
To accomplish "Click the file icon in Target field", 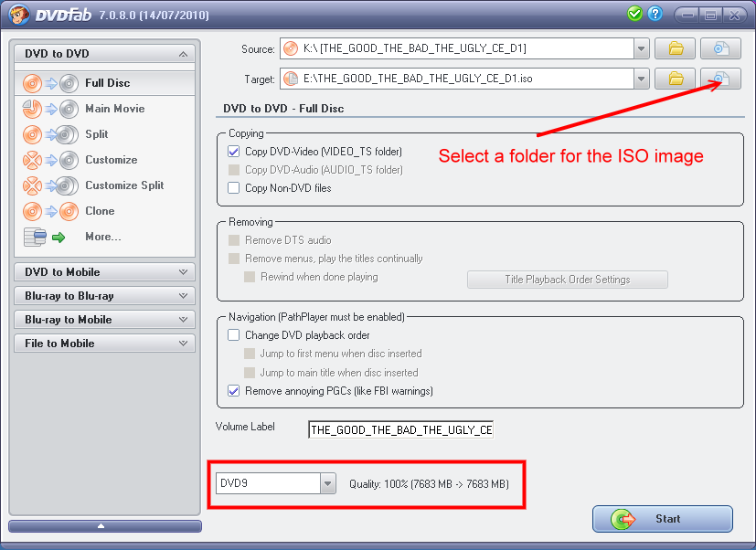I will click(x=291, y=79).
